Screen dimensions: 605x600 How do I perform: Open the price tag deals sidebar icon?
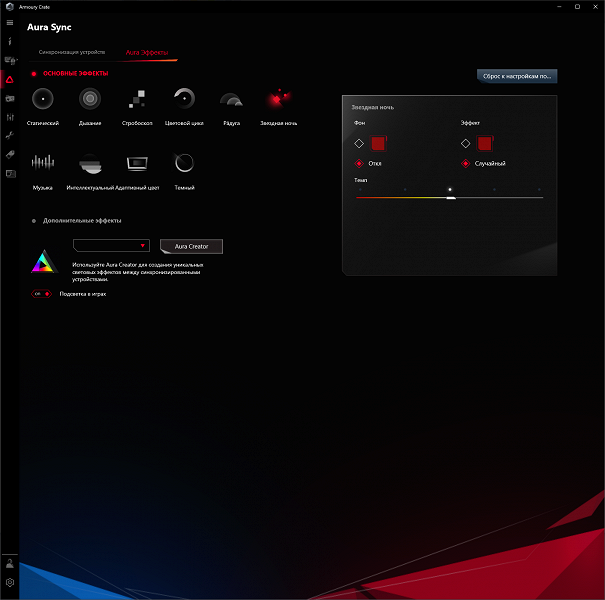coord(10,154)
